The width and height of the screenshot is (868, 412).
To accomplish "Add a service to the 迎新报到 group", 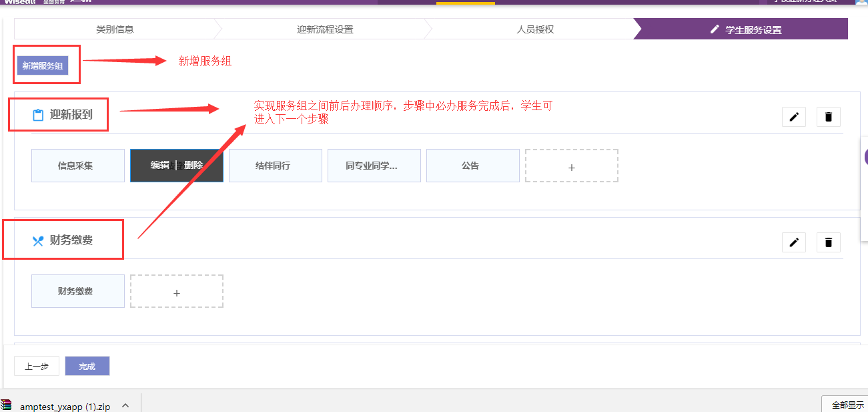I will 572,166.
